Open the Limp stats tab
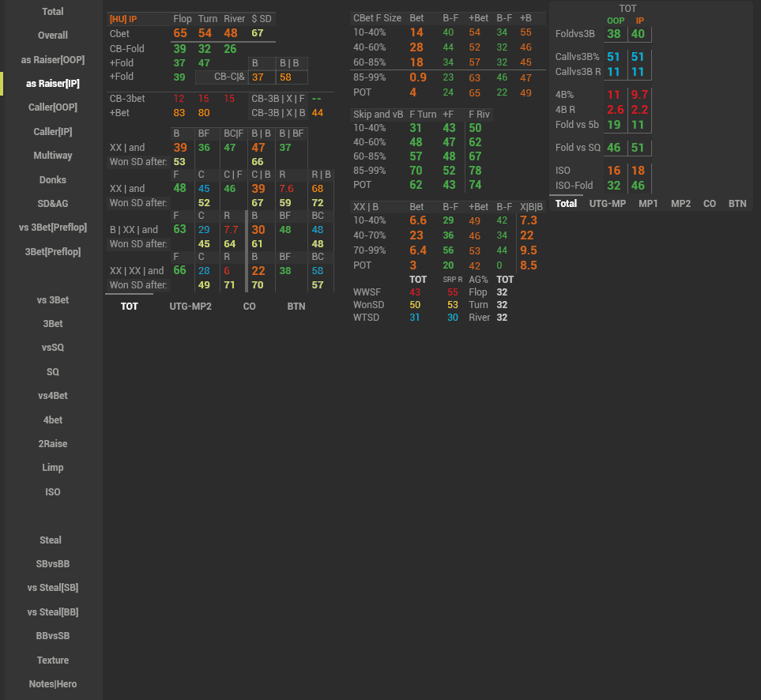Viewport: 761px width, 700px height. pyautogui.click(x=52, y=468)
